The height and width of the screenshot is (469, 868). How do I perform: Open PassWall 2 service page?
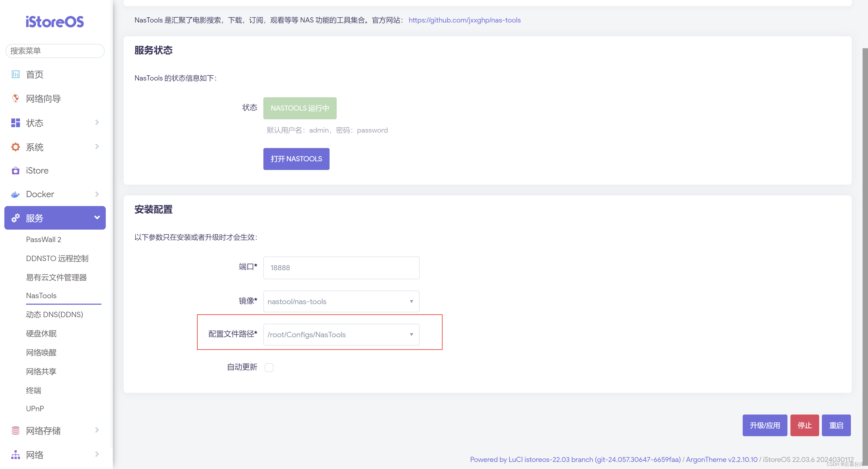(x=43, y=239)
